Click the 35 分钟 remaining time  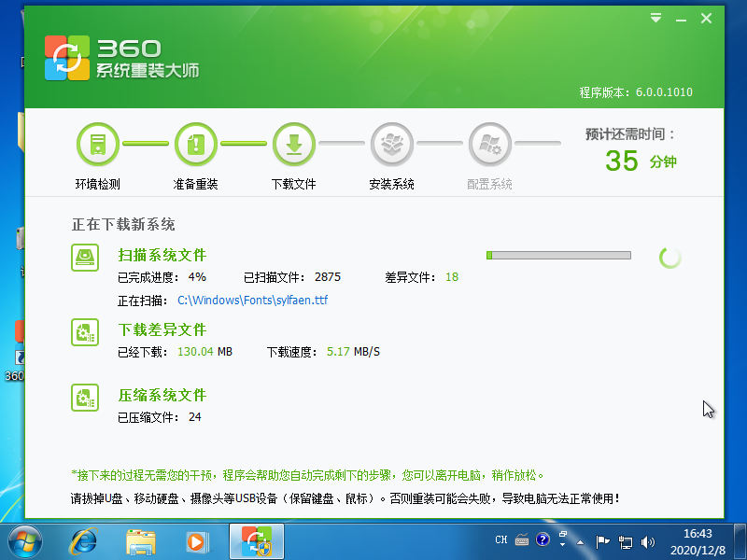click(641, 161)
